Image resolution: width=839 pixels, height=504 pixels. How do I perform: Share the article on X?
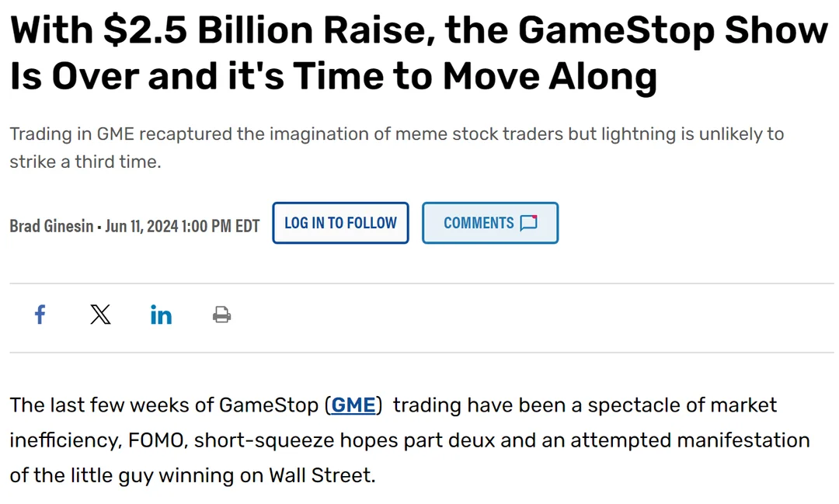tap(100, 315)
